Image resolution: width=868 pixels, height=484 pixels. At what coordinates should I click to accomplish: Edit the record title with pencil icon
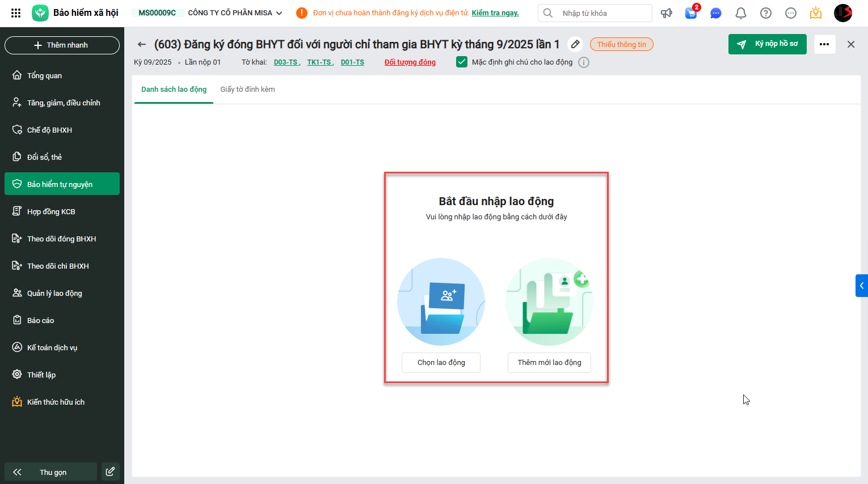pyautogui.click(x=575, y=44)
